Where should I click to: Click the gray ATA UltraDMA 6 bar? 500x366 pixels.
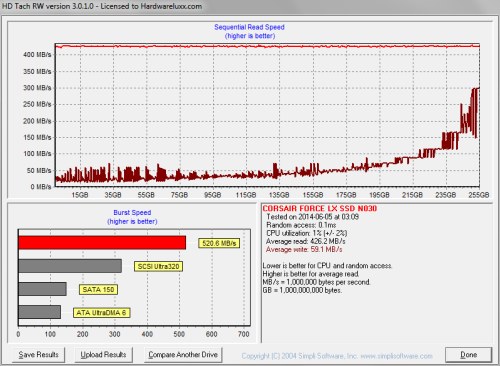pyautogui.click(x=40, y=312)
